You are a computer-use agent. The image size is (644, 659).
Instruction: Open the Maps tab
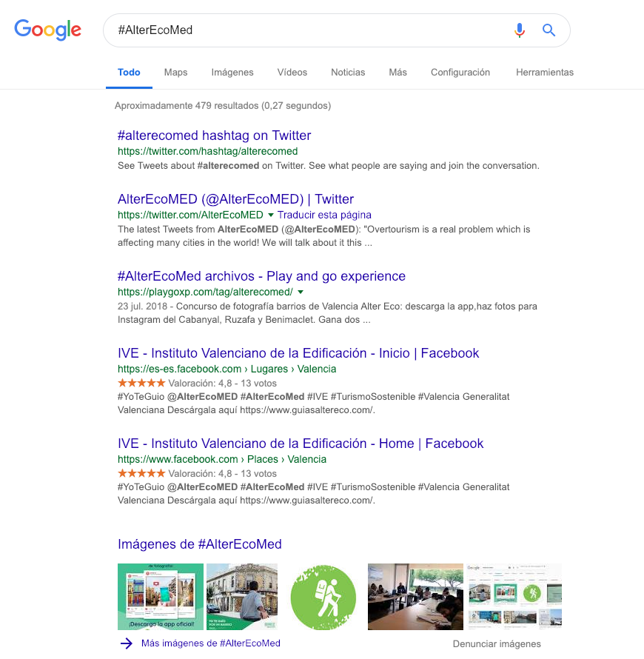[175, 73]
